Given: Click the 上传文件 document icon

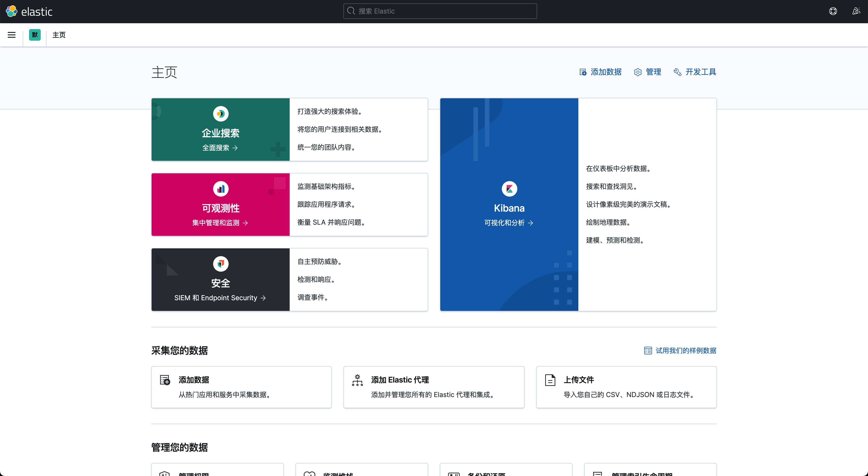Looking at the screenshot, I should tap(550, 380).
